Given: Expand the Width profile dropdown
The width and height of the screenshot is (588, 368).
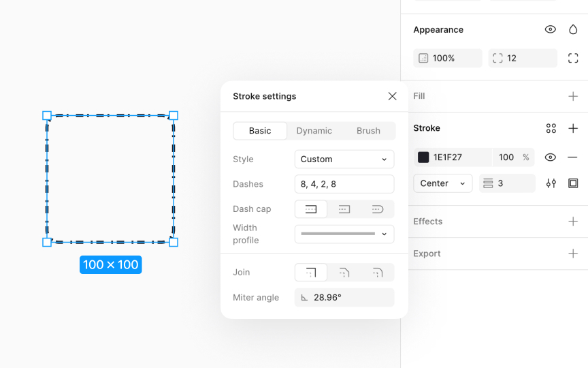Looking at the screenshot, I should coord(344,234).
